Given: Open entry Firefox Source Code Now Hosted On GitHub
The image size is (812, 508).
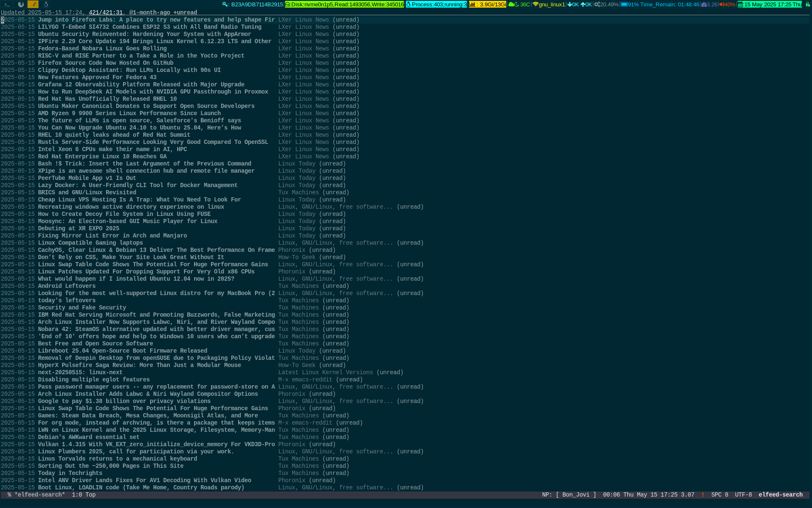Looking at the screenshot, I should tap(106, 63).
